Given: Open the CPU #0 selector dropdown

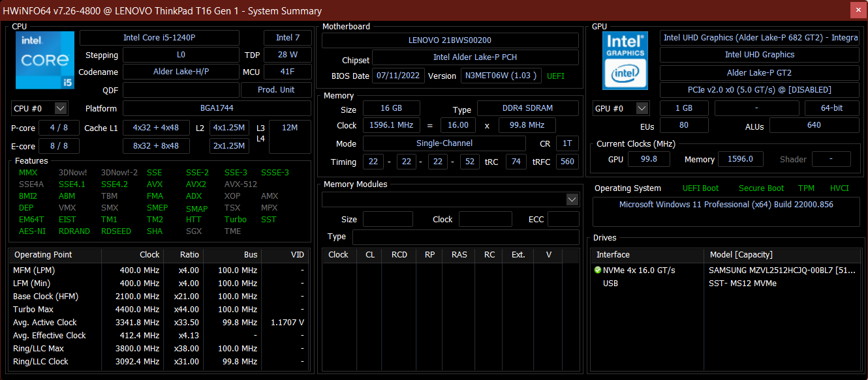Looking at the screenshot, I should point(40,108).
